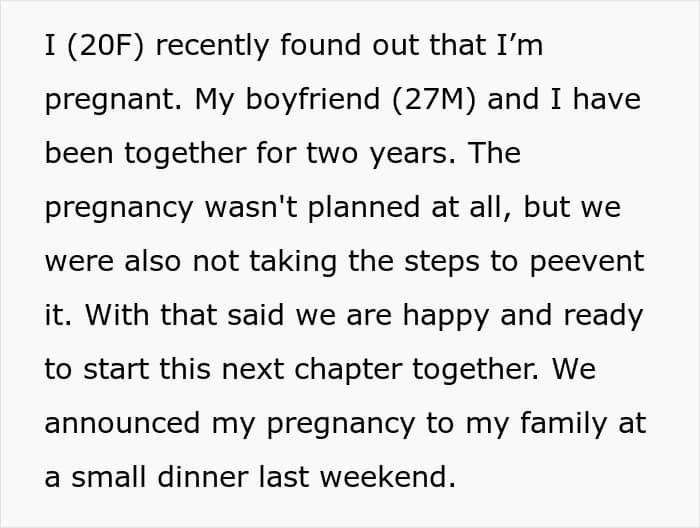The image size is (700, 528).
Task: Click the text "(20F)" in first line
Action: click(x=105, y=45)
